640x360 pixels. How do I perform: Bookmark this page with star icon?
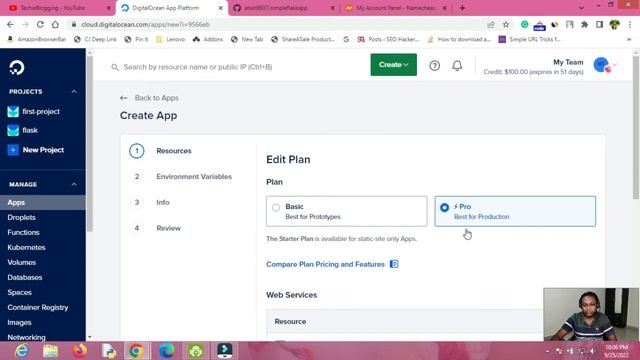coord(506,24)
